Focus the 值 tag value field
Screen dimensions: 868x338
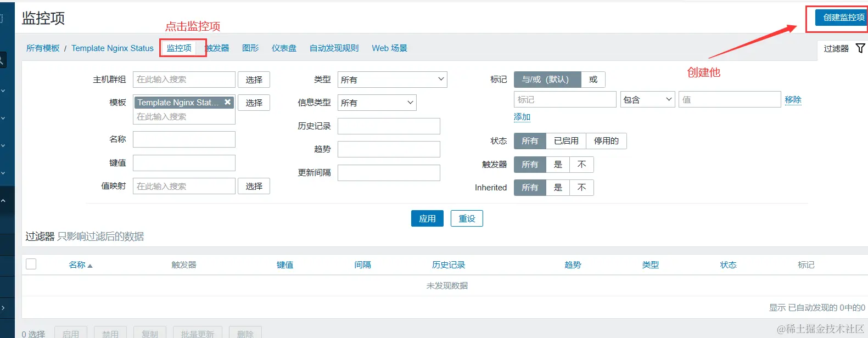730,99
